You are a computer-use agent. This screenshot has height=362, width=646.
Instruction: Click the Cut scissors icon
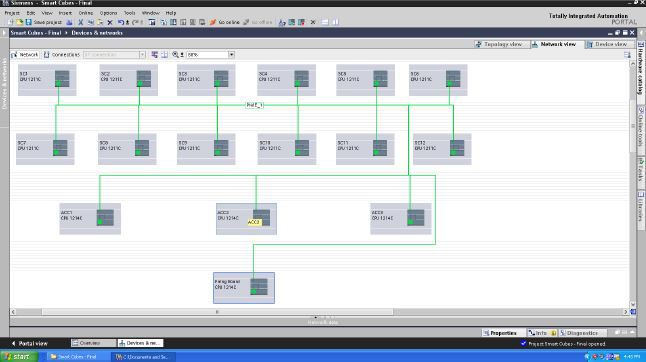(81, 22)
